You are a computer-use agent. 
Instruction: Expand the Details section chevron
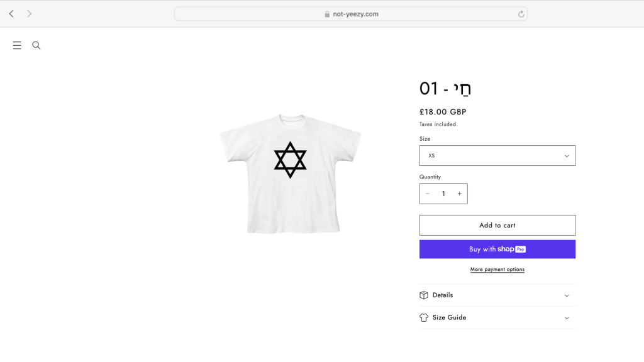[567, 295]
